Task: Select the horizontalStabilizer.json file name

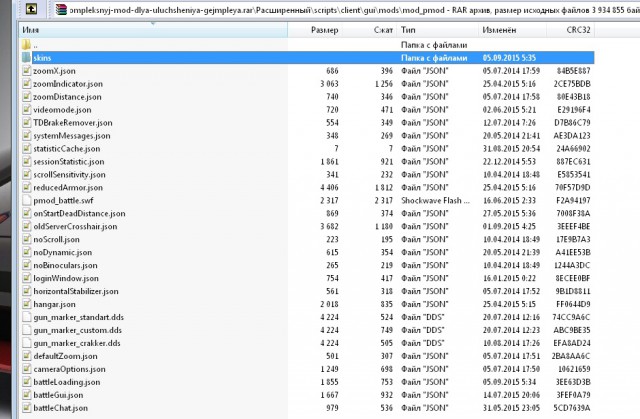Action: [76, 292]
